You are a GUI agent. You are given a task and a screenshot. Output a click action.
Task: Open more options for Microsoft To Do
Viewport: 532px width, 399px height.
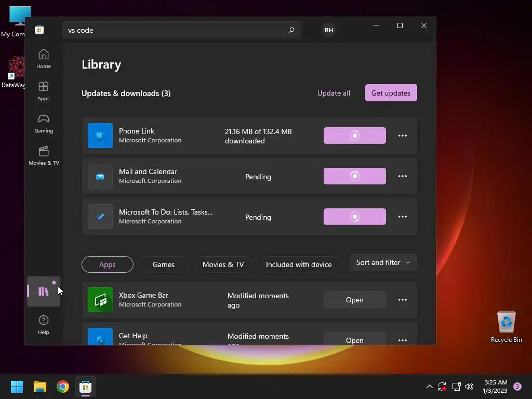403,217
